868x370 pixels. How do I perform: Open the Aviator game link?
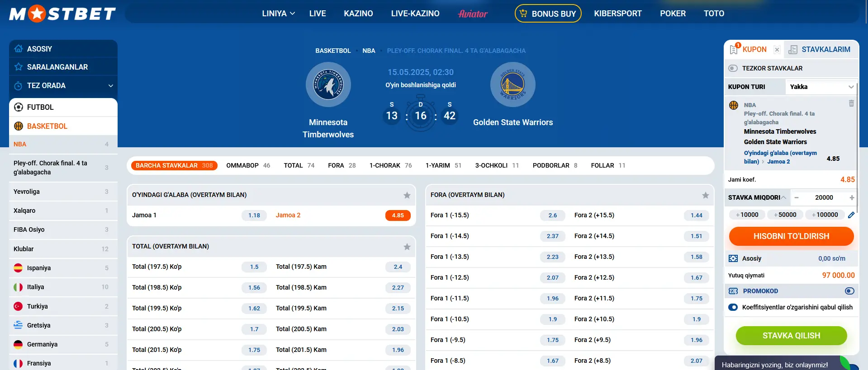pos(473,14)
